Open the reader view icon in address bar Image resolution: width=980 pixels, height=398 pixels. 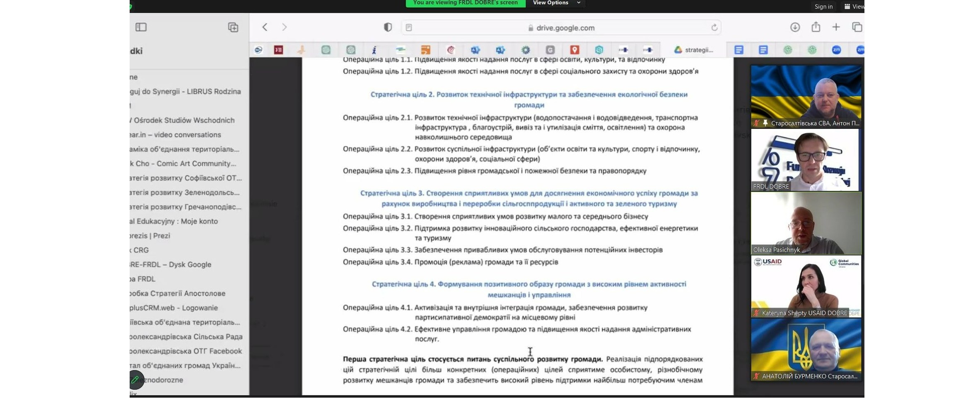pos(409,28)
